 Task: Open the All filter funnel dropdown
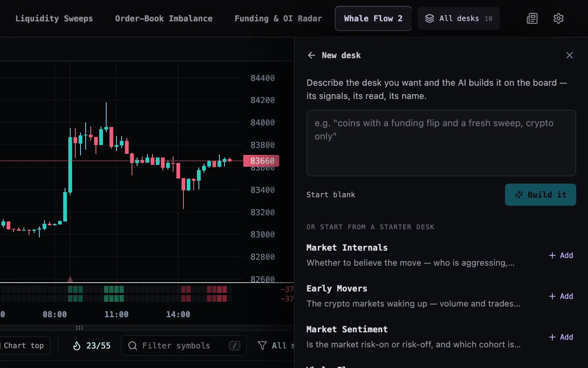pyautogui.click(x=276, y=346)
